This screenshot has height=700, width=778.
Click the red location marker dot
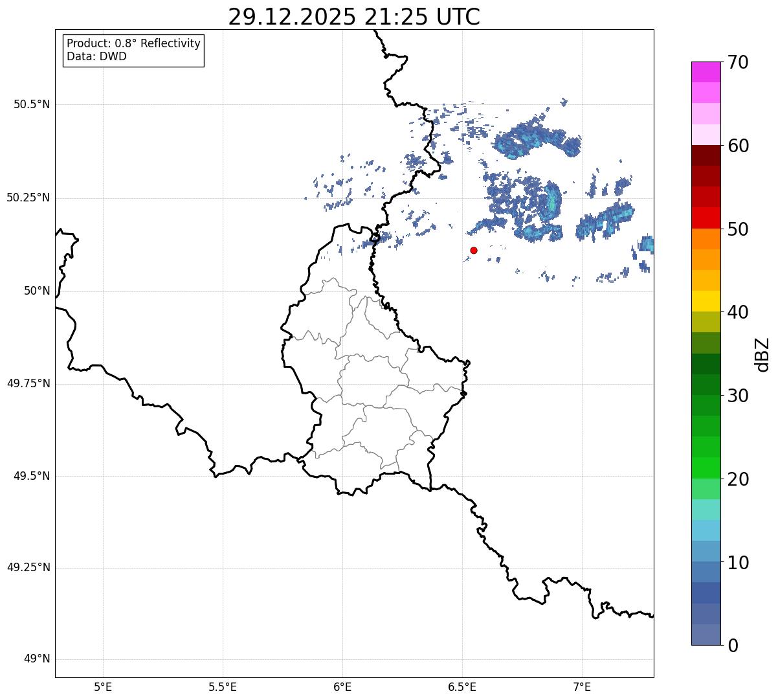pos(474,250)
